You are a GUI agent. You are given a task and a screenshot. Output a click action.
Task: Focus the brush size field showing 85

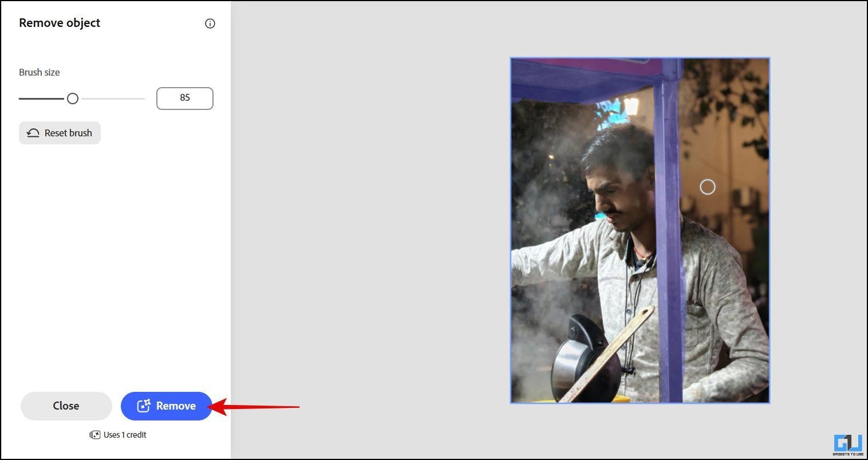point(184,98)
